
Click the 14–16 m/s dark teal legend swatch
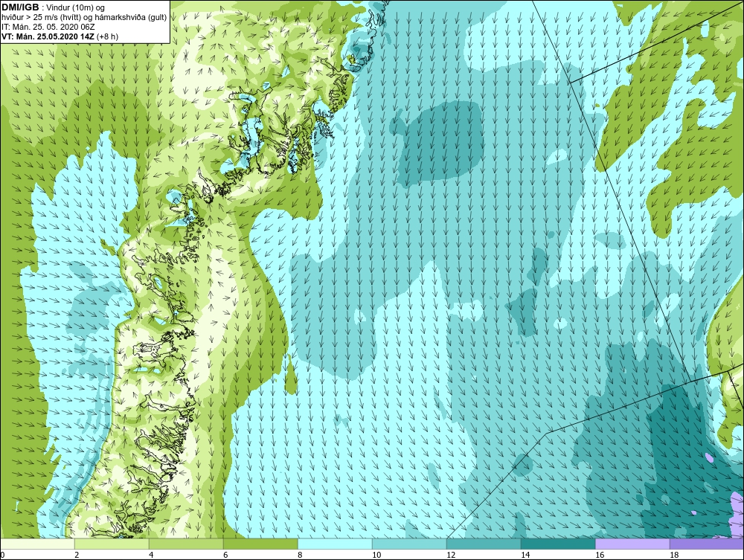[x=559, y=544]
